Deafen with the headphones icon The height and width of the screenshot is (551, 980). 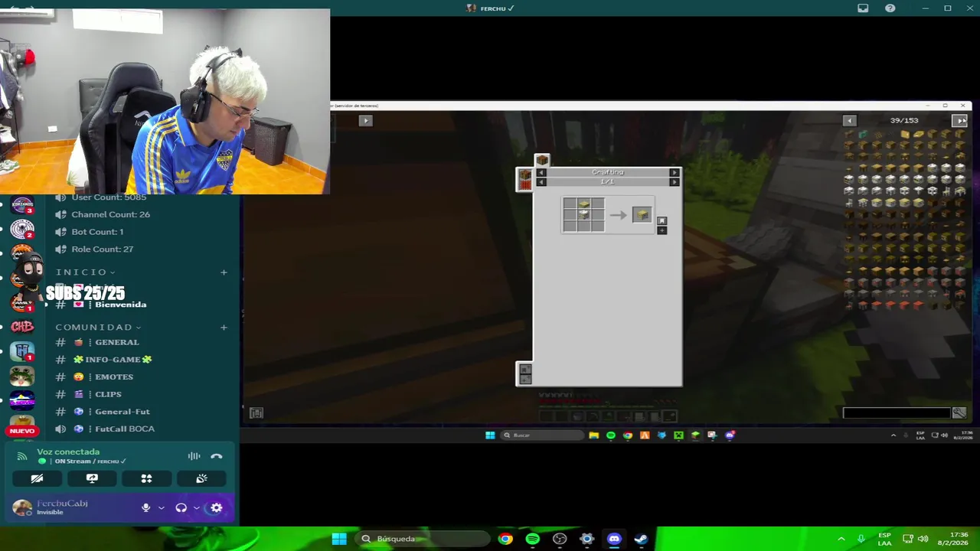[x=181, y=507]
